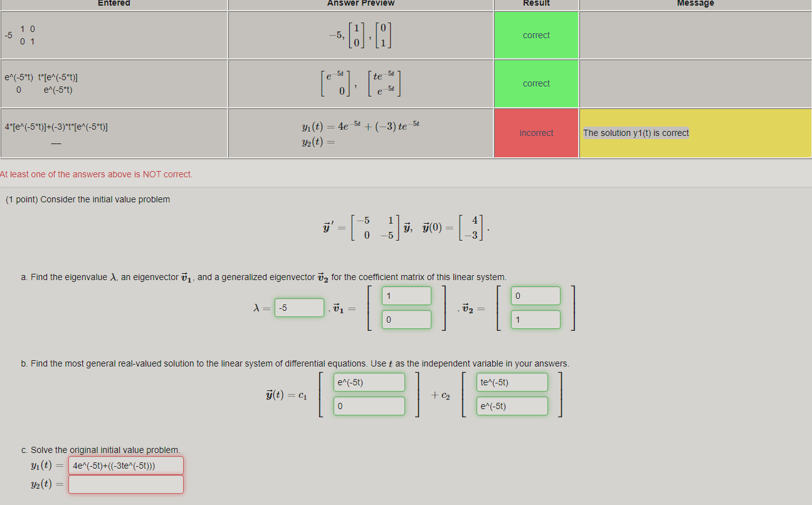Click the entered answer '4*[e^(-5*t)]+(-3)*t*[e^(-5*t)]'
The width and height of the screenshot is (812, 505).
click(x=56, y=127)
